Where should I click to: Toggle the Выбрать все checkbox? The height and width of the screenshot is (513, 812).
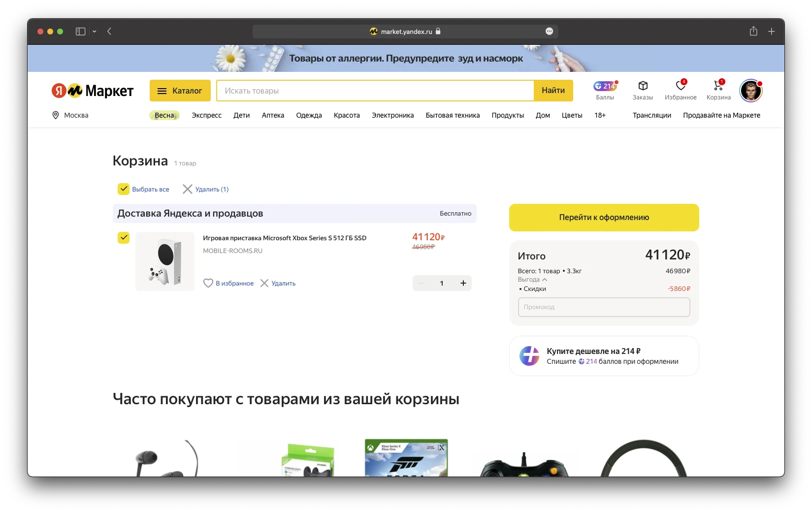124,189
